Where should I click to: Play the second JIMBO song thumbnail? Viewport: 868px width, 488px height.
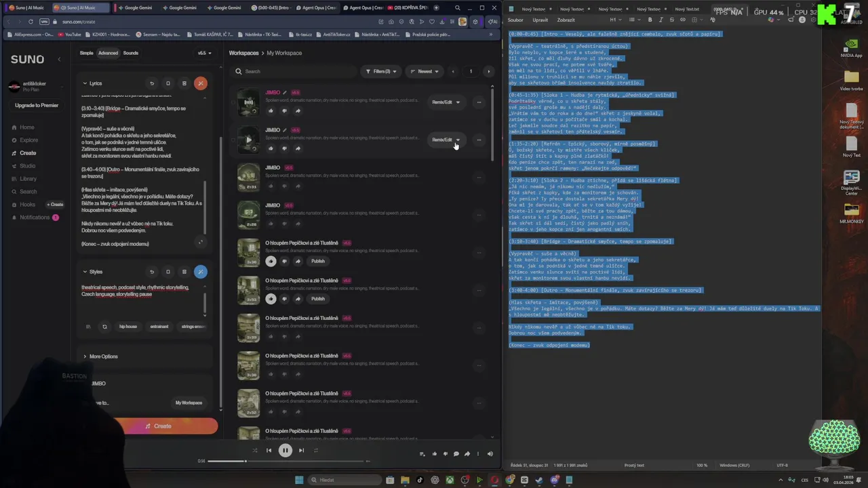pos(248,140)
